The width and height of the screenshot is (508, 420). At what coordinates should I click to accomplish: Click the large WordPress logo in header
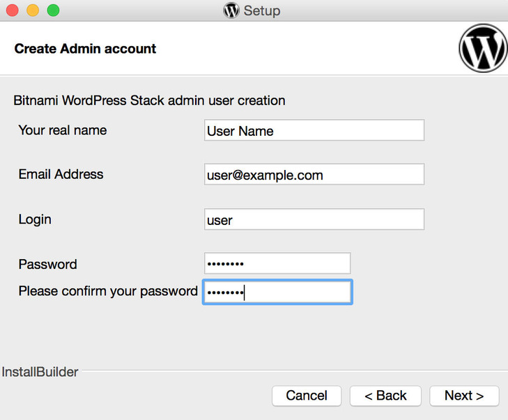tap(483, 48)
